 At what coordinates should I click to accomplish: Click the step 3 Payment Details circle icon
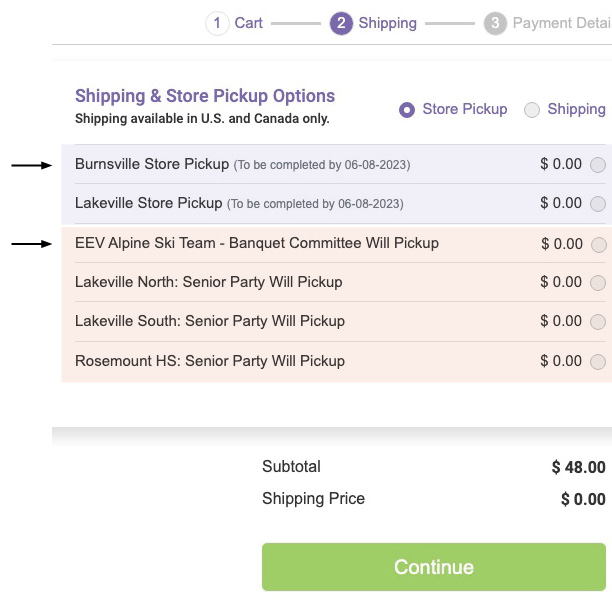(x=494, y=23)
